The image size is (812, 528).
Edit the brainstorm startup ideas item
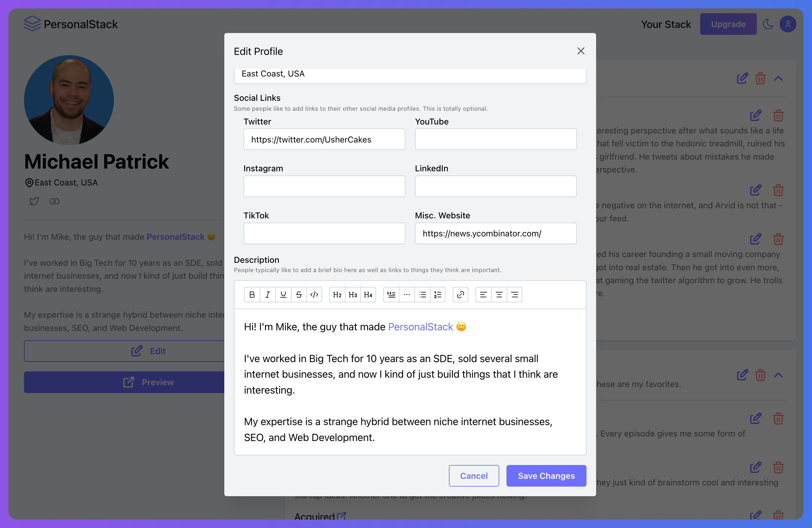(x=756, y=467)
